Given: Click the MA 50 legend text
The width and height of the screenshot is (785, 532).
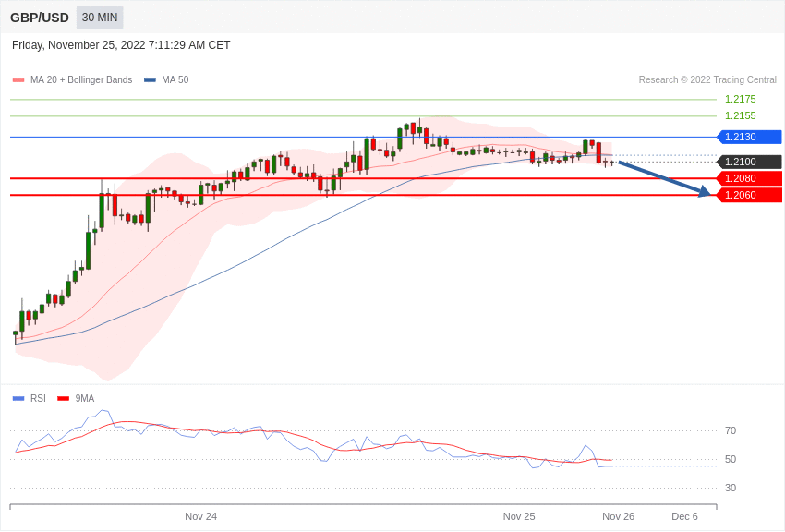Looking at the screenshot, I should pyautogui.click(x=175, y=79).
